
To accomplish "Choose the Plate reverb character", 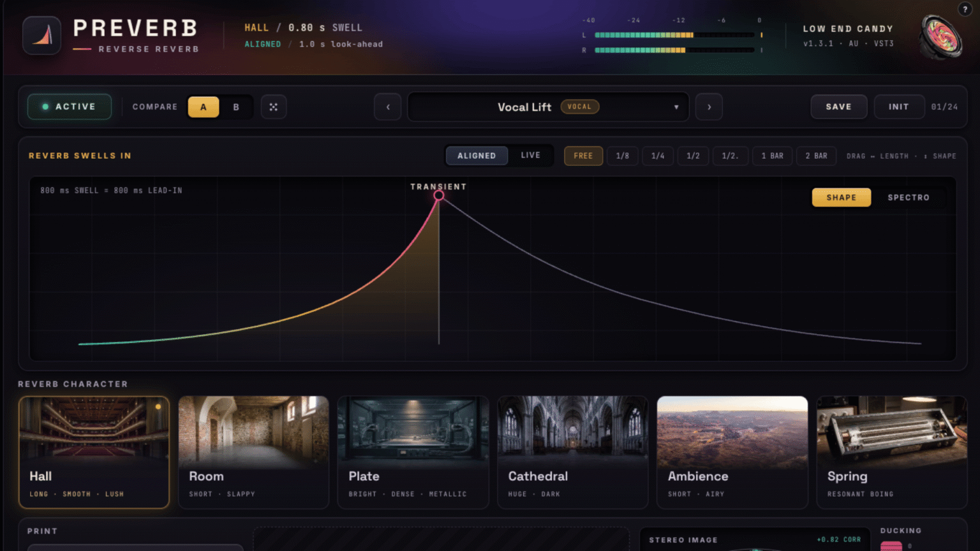I will pos(413,452).
